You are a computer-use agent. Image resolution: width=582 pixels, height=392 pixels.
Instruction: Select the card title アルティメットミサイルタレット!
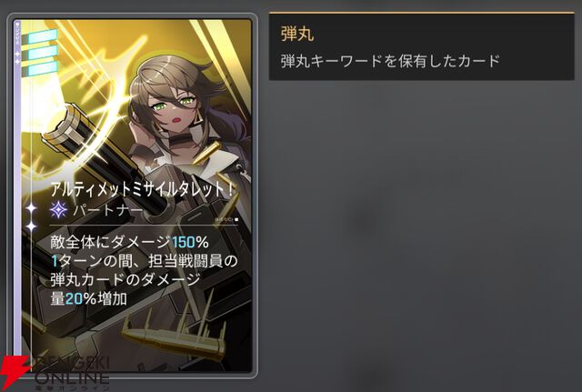[142, 189]
